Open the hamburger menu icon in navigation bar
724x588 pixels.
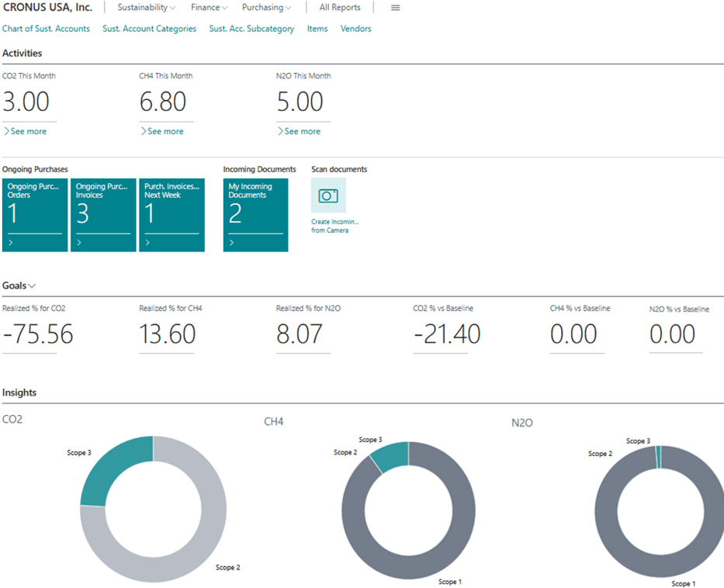coord(396,8)
